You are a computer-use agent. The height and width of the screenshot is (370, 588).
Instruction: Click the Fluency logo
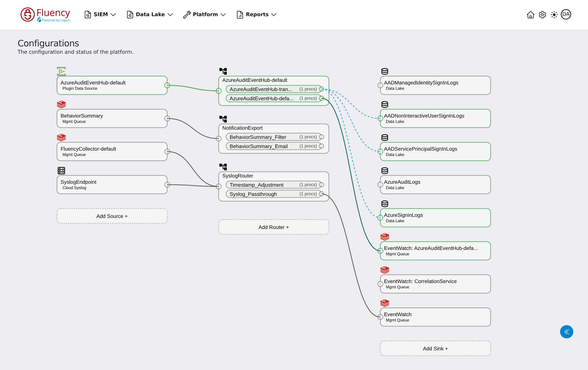click(45, 14)
